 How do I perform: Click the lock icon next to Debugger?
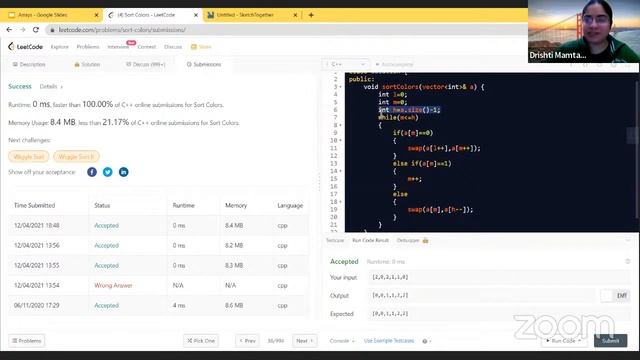pos(425,240)
